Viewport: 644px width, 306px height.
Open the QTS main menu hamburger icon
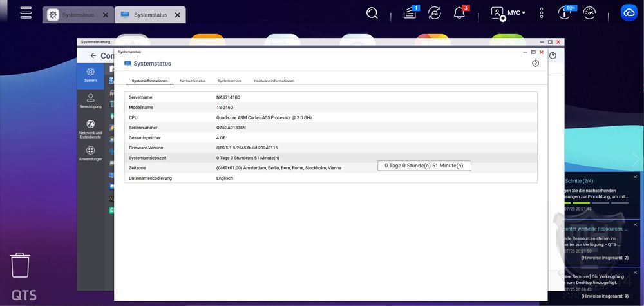click(x=26, y=12)
